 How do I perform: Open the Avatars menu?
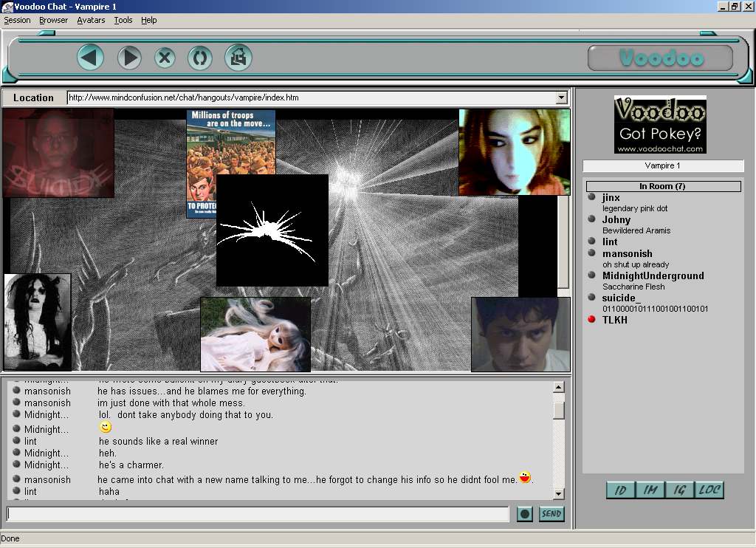pyautogui.click(x=90, y=20)
